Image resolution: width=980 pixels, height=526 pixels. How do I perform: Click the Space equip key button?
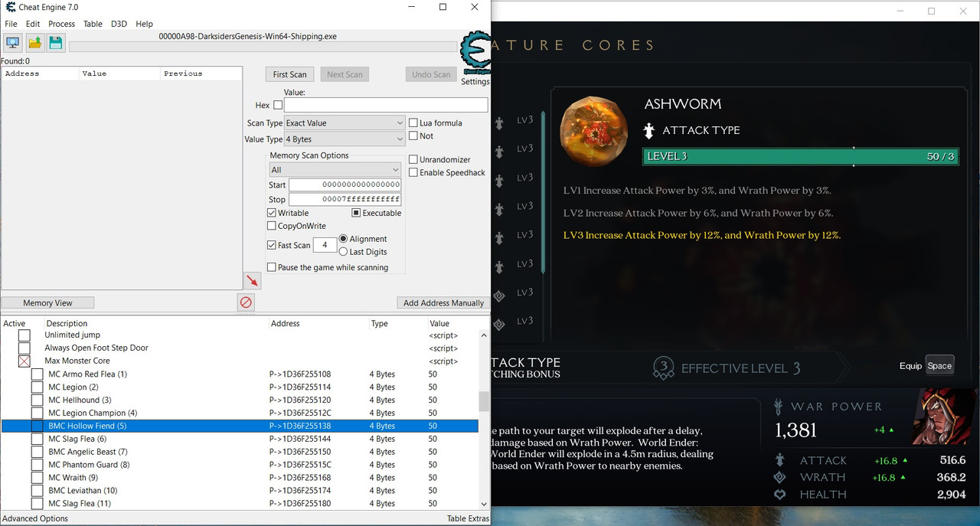coord(939,365)
